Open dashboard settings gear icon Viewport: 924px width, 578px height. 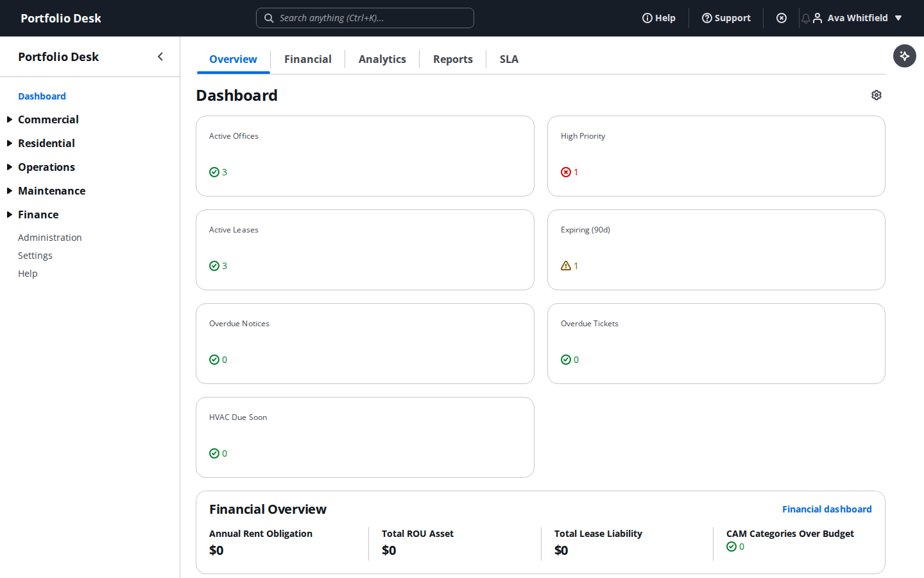(877, 95)
